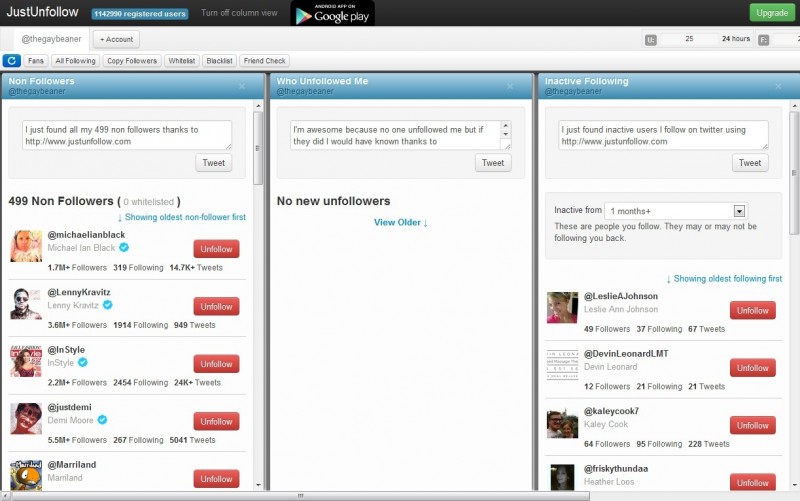This screenshot has width=800, height=501.
Task: Click inside the non followers tweet text box
Action: (x=127, y=135)
